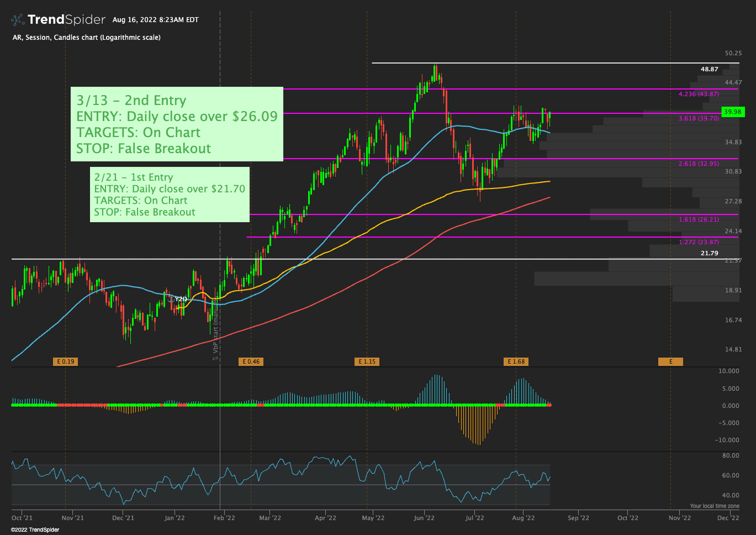Select the E 0.46 earnings marker
Screen dimensions: 756x535
pos(251,361)
